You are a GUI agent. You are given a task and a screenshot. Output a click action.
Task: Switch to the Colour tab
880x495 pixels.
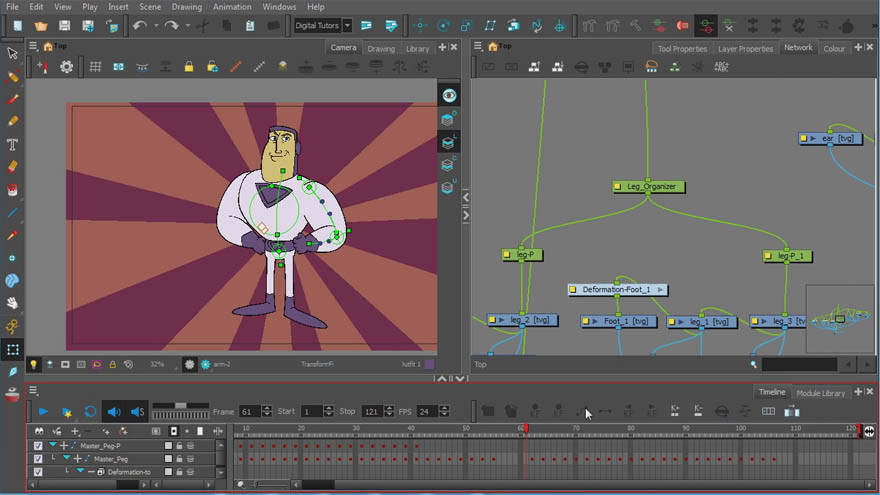(834, 49)
